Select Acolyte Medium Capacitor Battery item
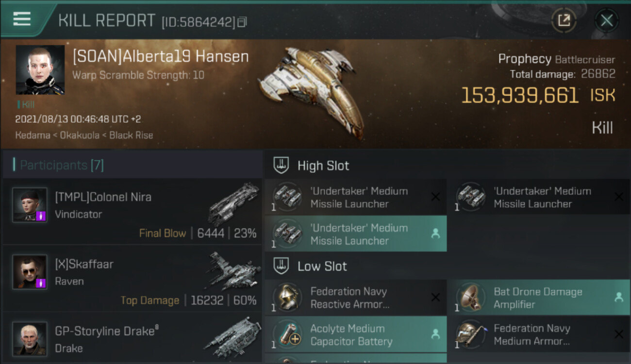Viewport: 631px width, 364px height. click(x=356, y=335)
